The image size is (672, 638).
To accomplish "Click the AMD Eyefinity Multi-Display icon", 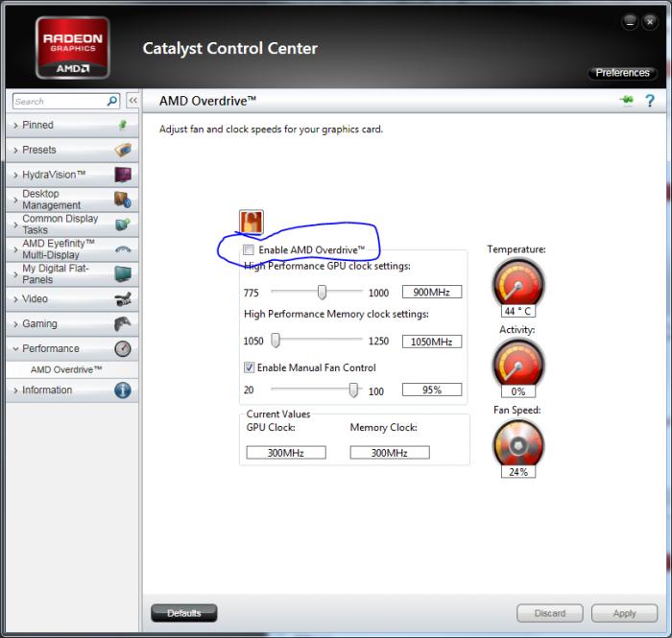I will 123,249.
